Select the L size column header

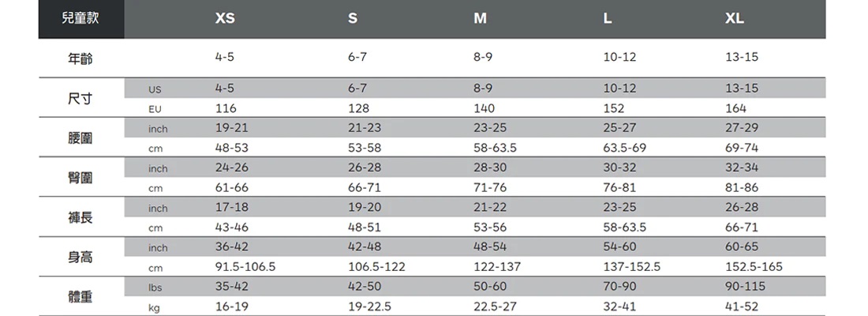tap(607, 19)
